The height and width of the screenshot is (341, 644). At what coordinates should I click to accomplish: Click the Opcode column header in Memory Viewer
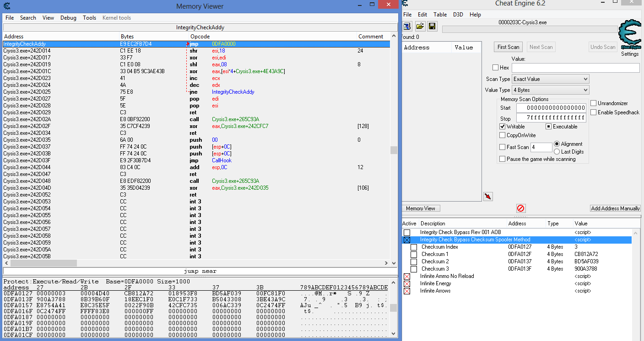(273, 37)
